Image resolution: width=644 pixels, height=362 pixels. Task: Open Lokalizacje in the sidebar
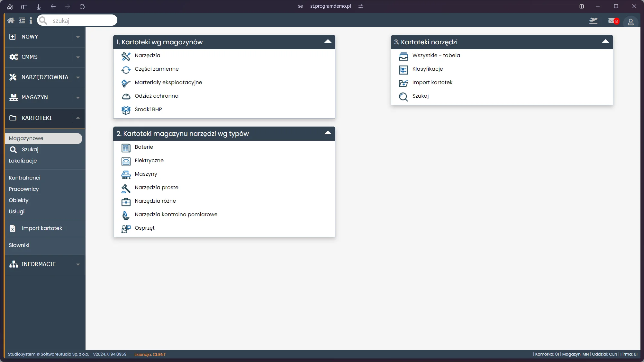coord(23,161)
